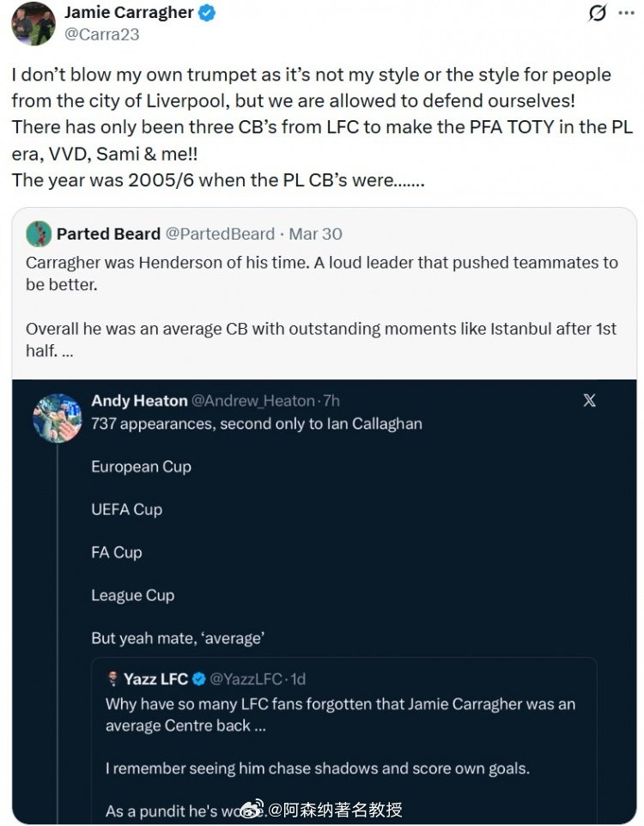Open the Parted Beard display name
The height and width of the screenshot is (826, 644).
click(108, 234)
